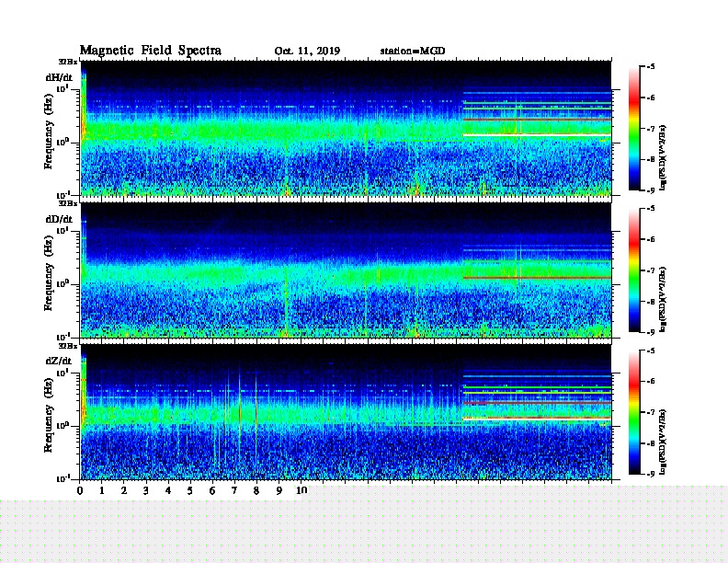Screen dimensions: 728x563
Task: Click the hour tick label "5" on time axis
Action: click(x=190, y=490)
